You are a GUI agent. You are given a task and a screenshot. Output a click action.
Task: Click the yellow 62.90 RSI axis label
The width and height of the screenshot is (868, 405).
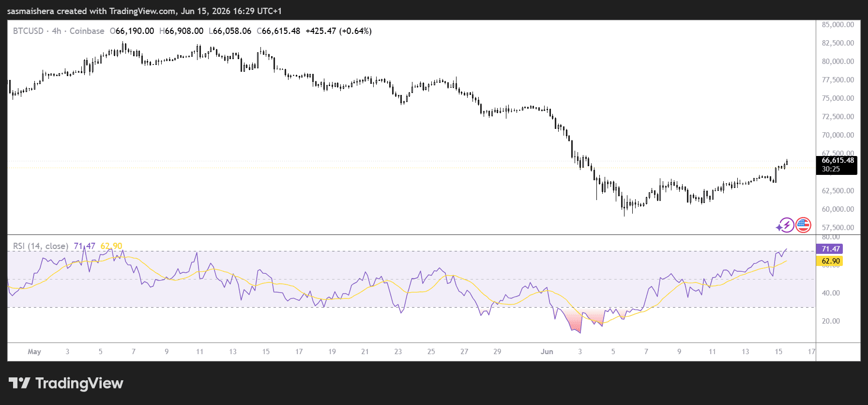click(x=830, y=261)
